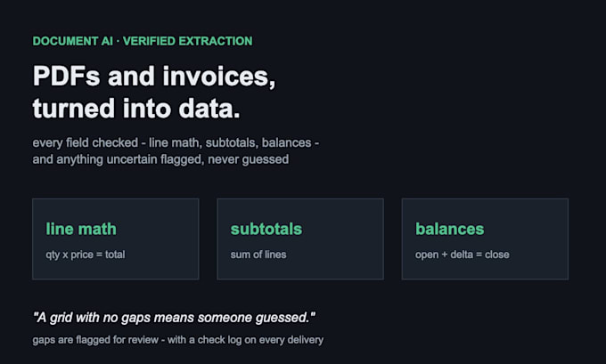Screen dimensions: 606x364
Task: Click the 'and anything uncertain flagged' line
Action: click(118, 159)
